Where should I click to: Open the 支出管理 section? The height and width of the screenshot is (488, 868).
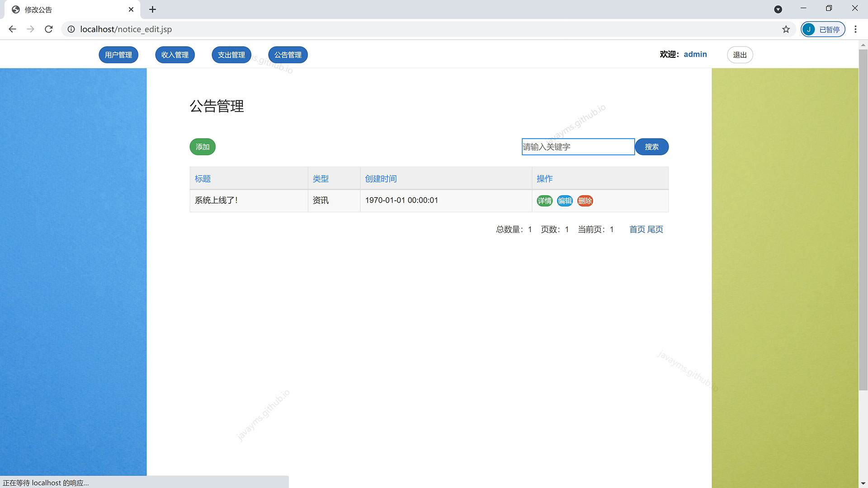pos(231,55)
